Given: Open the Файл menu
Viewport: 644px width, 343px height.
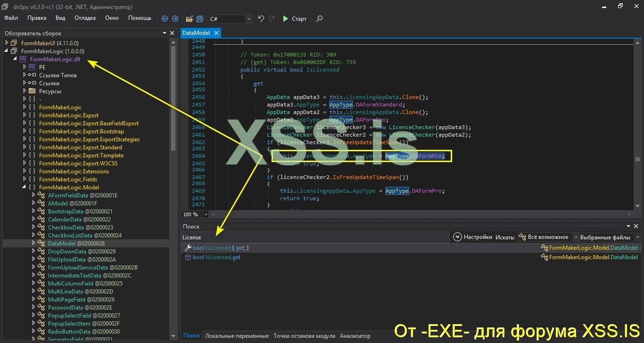Looking at the screenshot, I should click(x=11, y=18).
